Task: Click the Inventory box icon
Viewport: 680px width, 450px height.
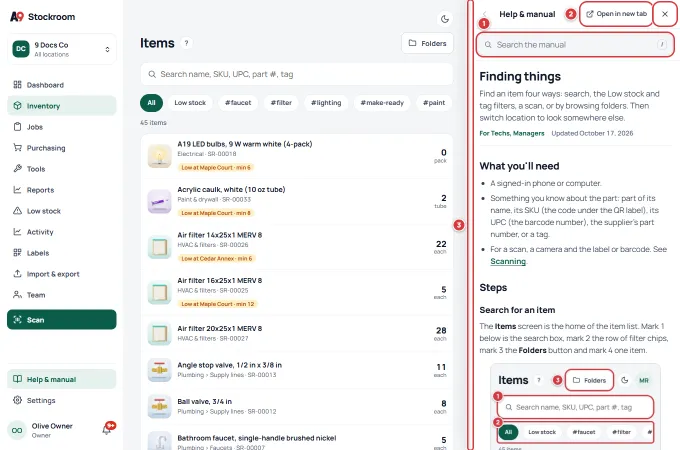Action: pos(17,105)
